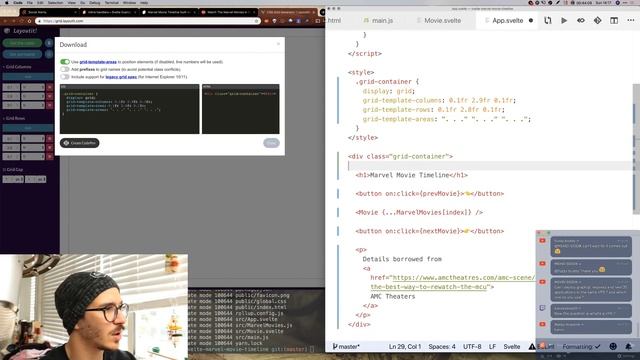Click the add bar under Grid Columns
Screen dimensions: 640x360
click(28, 77)
